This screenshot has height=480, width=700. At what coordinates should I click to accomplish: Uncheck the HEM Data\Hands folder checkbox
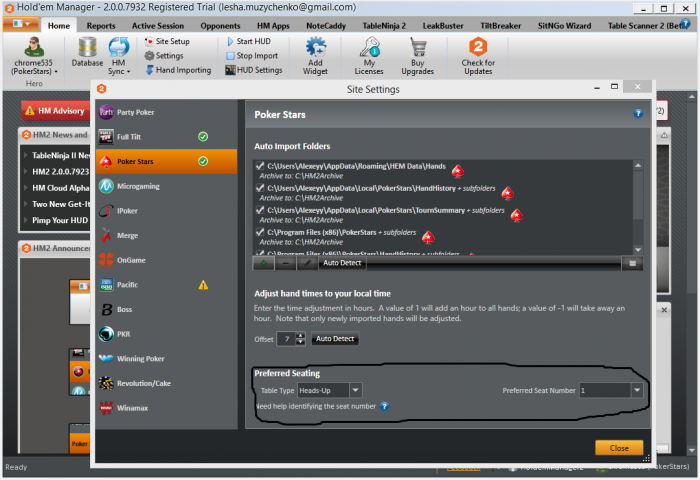(x=260, y=166)
